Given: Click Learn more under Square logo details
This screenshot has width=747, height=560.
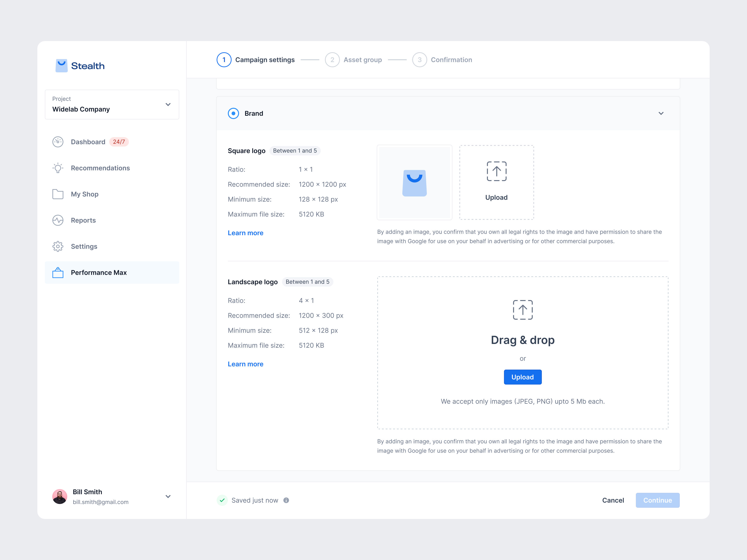Looking at the screenshot, I should 246,233.
